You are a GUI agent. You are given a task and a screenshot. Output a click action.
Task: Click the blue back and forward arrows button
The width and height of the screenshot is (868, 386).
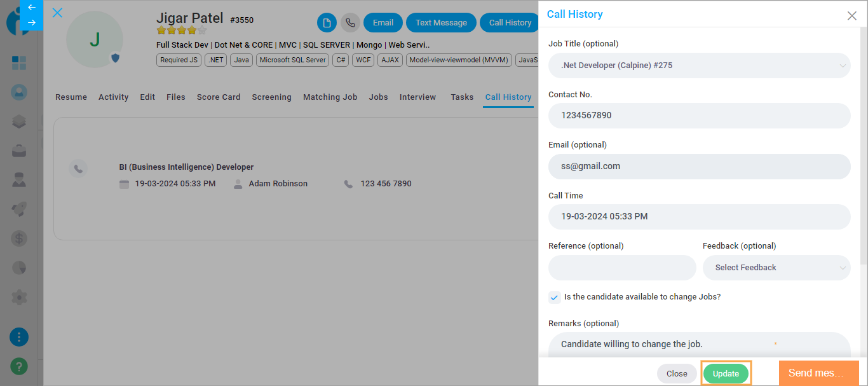point(32,15)
